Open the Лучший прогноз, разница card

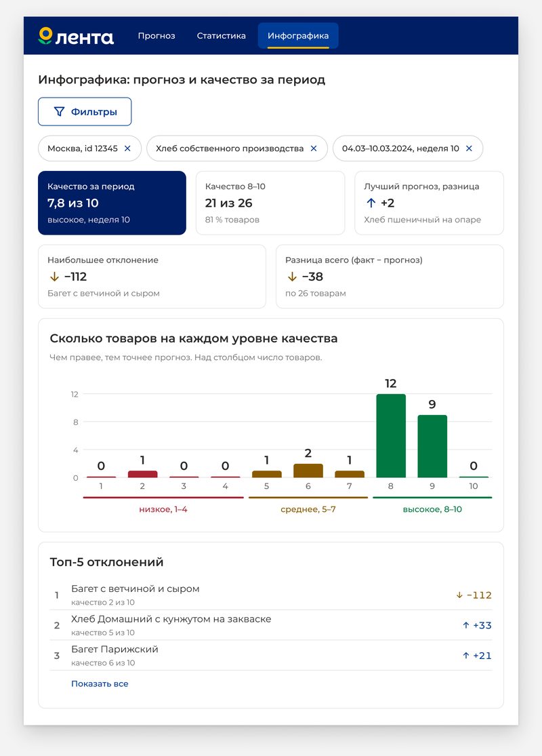pos(430,203)
